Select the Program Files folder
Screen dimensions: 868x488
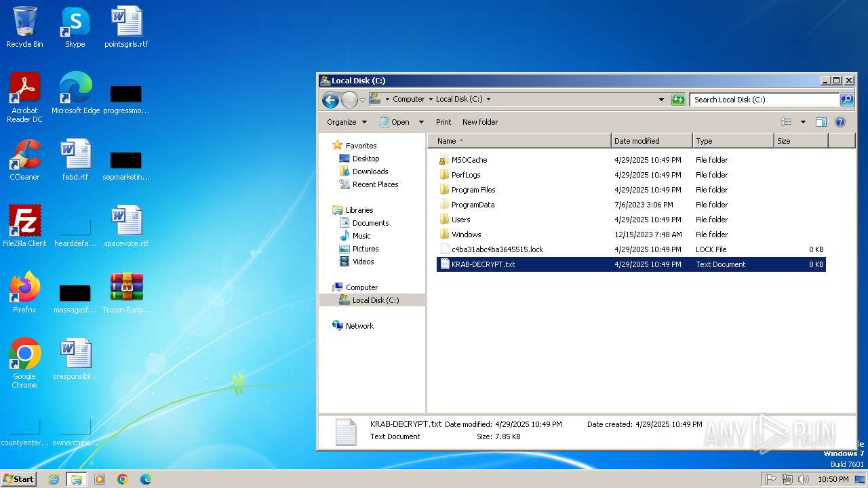[x=631, y=190]
